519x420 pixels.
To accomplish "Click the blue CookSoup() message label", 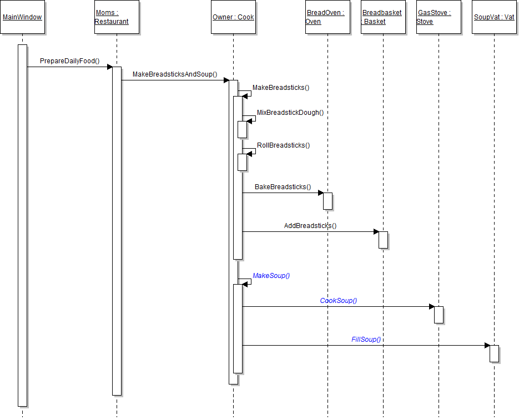I will [x=338, y=301].
